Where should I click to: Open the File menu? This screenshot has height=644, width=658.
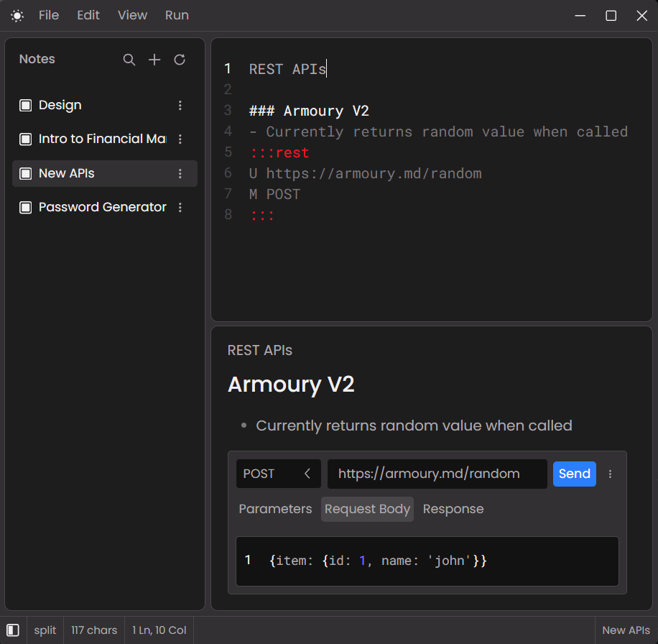(49, 15)
